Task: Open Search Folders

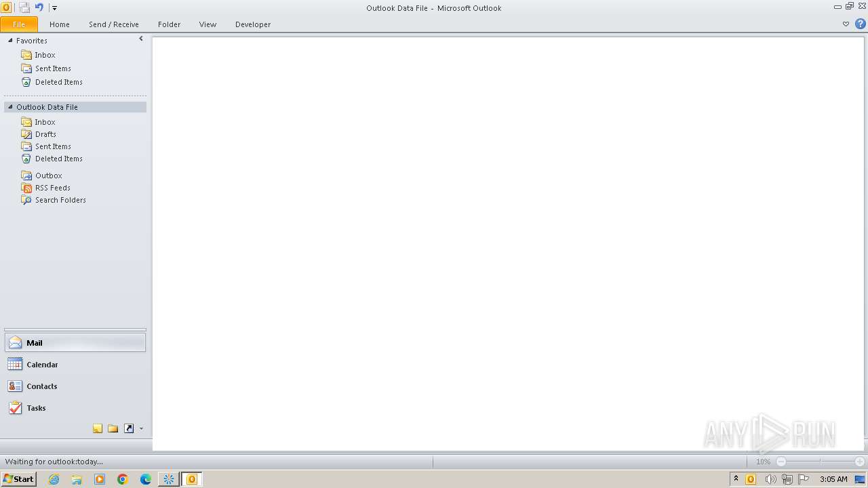Action: (60, 200)
